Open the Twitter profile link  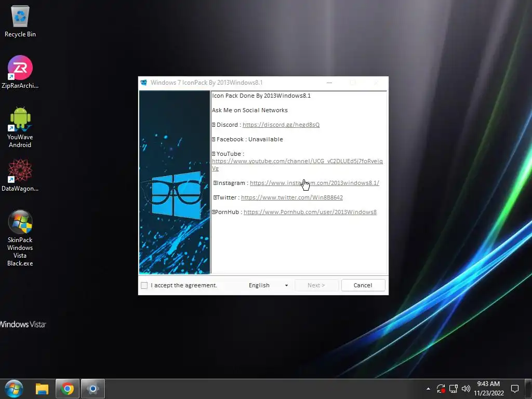pos(292,197)
